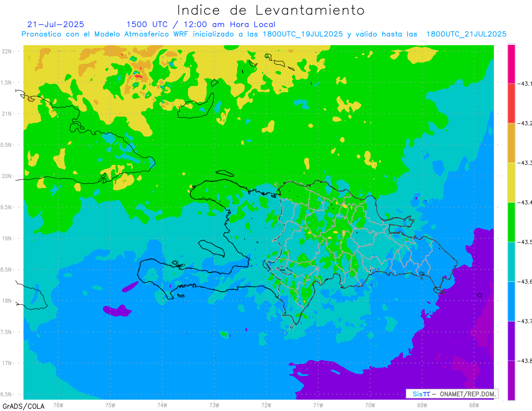Pick the green legend swatch above -43.5
Image resolution: width=532 pixels, height=411 pixels.
(511, 222)
